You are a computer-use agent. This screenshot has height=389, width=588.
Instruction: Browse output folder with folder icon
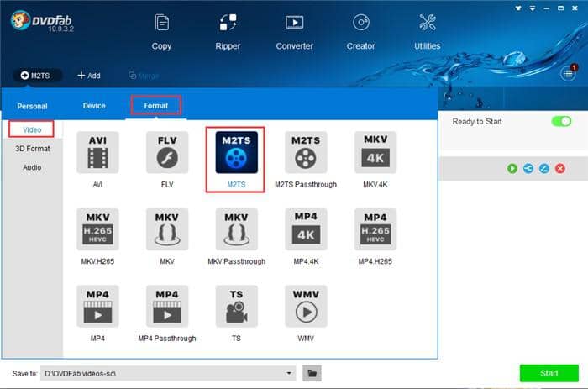coord(312,373)
